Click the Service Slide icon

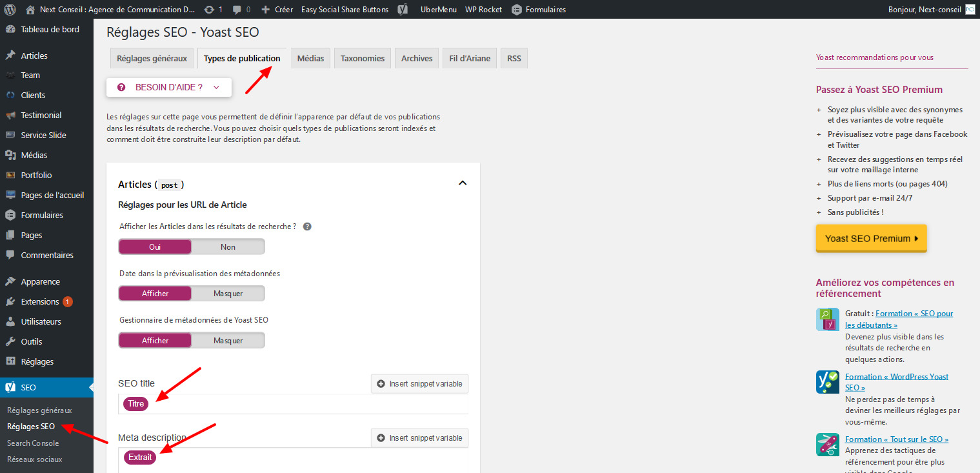[10, 135]
